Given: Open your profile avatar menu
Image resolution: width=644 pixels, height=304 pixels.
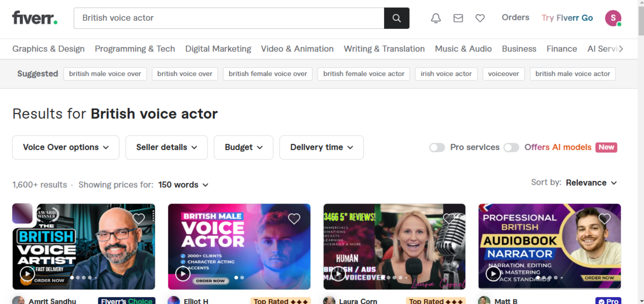Looking at the screenshot, I should (613, 18).
